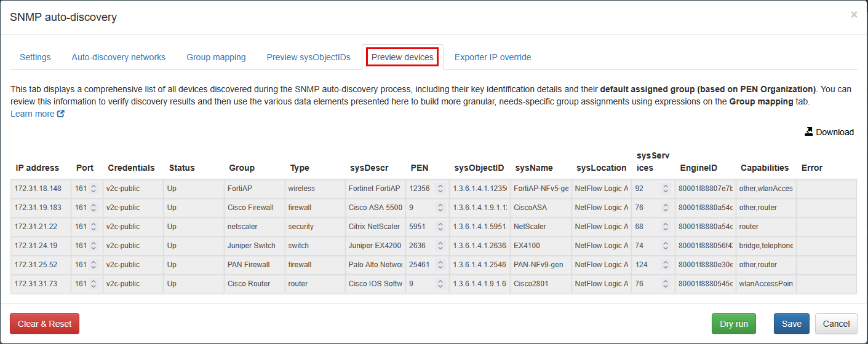Cancel the dialog changes

click(835, 324)
